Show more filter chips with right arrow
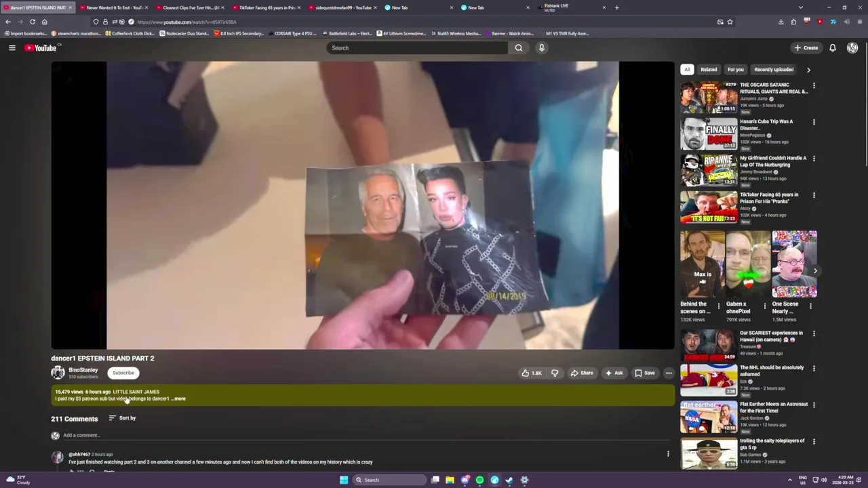Image resolution: width=868 pixels, height=488 pixels. click(x=808, y=69)
